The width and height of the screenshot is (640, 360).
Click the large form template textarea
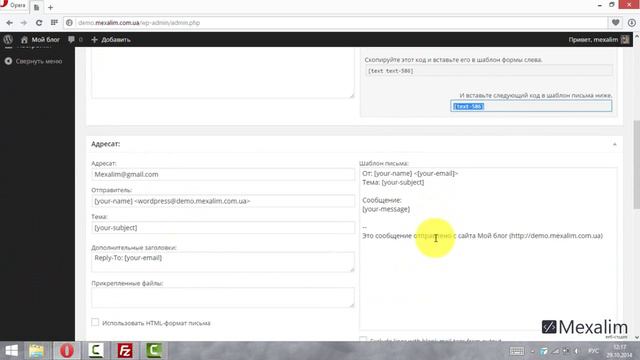[x=223, y=73]
